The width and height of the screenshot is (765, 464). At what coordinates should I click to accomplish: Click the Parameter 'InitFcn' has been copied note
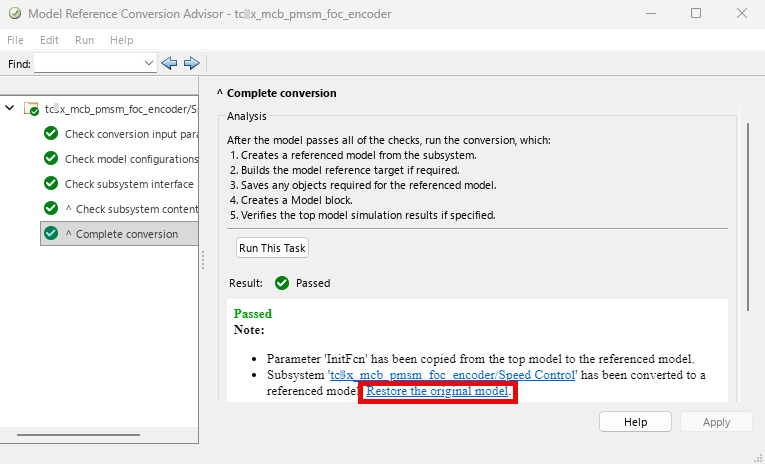click(x=480, y=359)
